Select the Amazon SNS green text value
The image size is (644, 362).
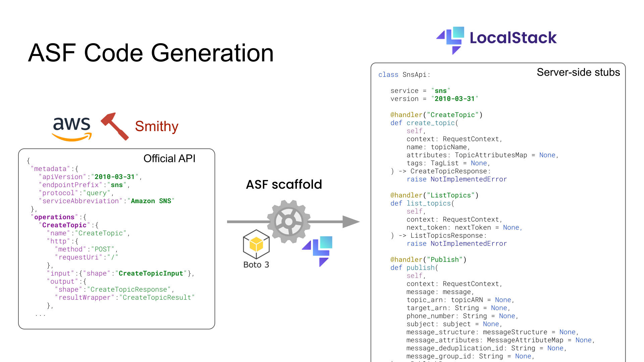tap(150, 201)
